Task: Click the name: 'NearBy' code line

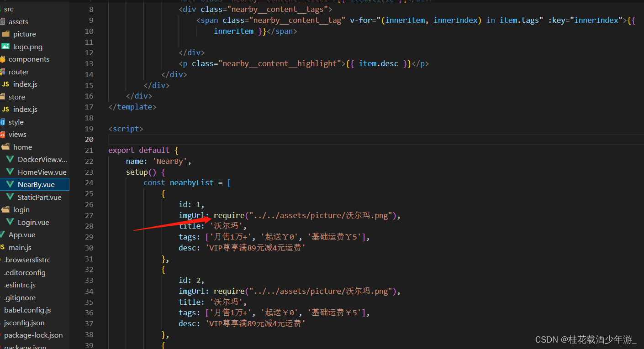Action: (158, 161)
